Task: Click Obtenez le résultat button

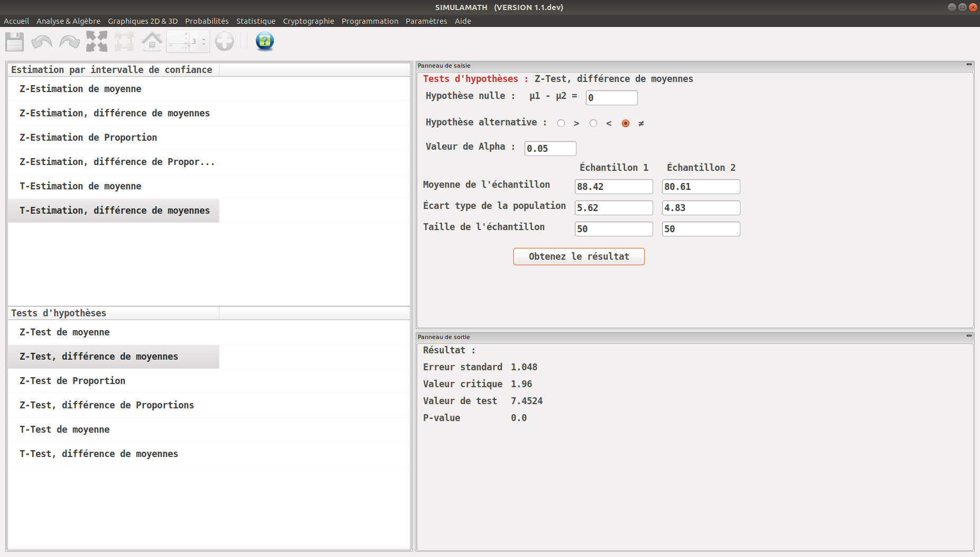Action: 579,257
